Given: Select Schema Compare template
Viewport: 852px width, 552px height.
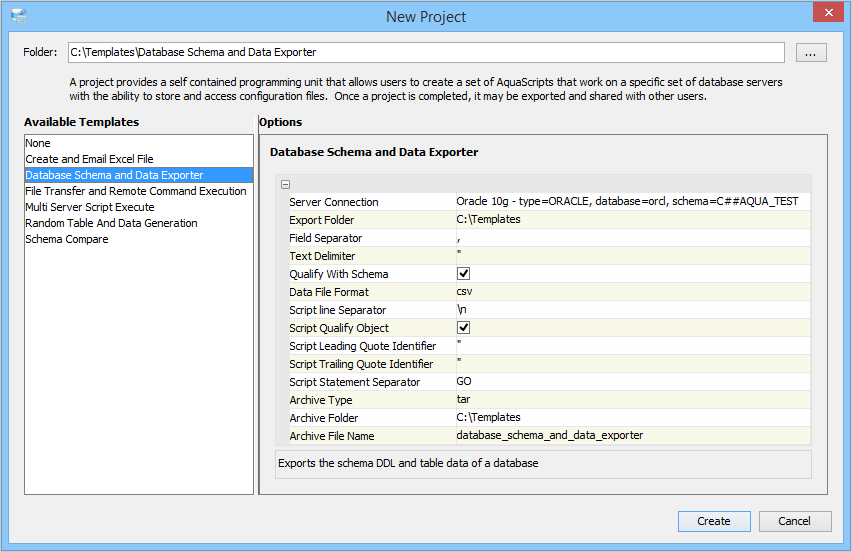Looking at the screenshot, I should coord(67,239).
